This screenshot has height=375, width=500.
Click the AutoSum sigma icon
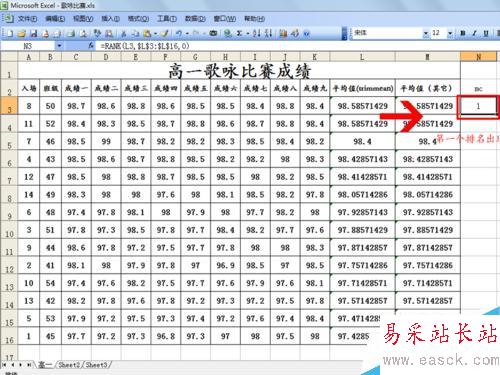[x=239, y=33]
